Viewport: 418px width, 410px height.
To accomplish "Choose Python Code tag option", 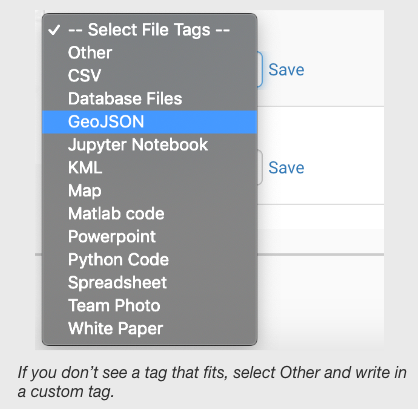I will click(x=149, y=260).
